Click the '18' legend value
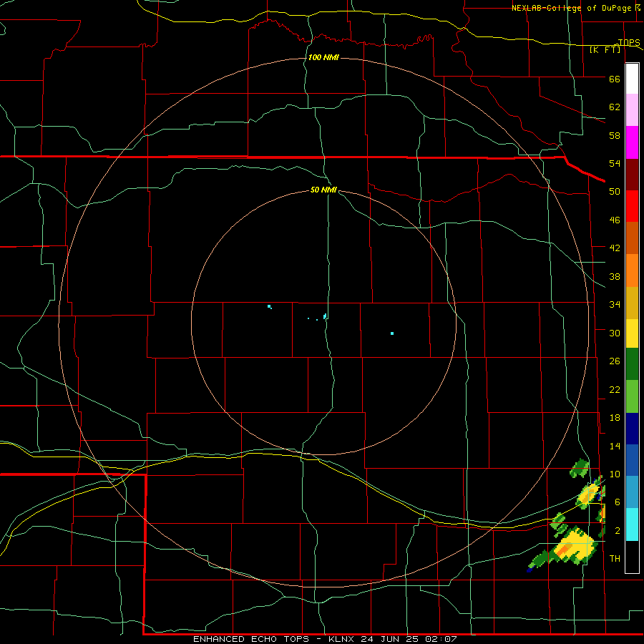644x644 pixels. click(x=615, y=418)
